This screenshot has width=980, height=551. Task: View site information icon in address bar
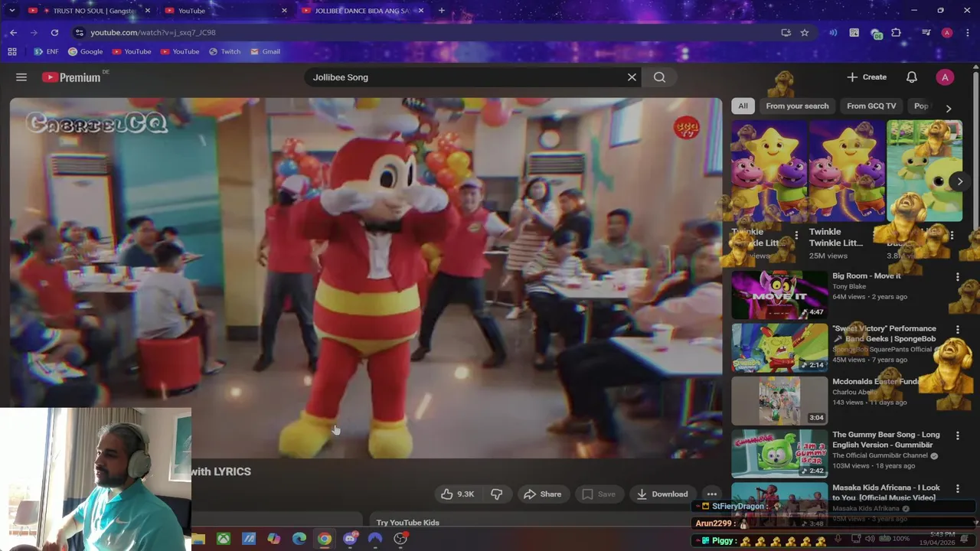click(x=79, y=33)
